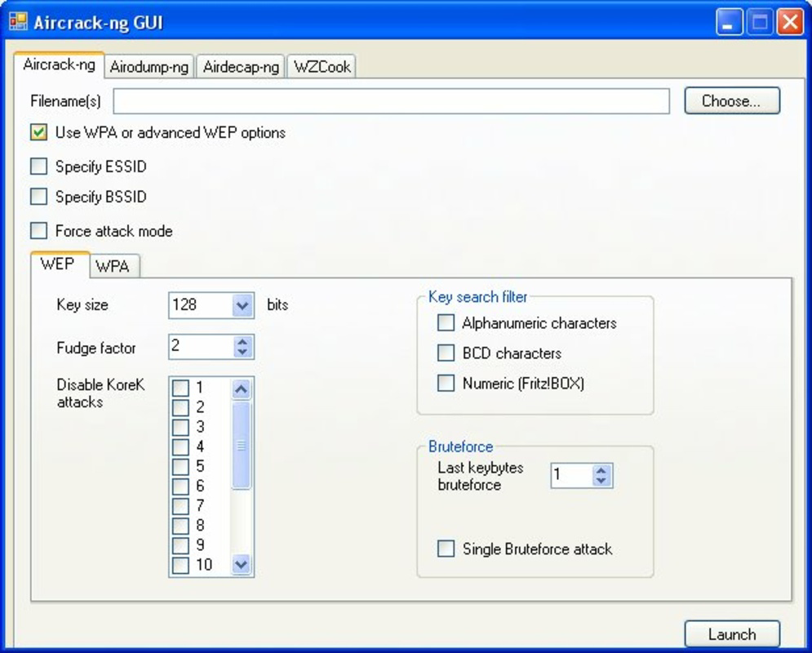Open the Key size dropdown
812x653 pixels.
pyautogui.click(x=242, y=304)
